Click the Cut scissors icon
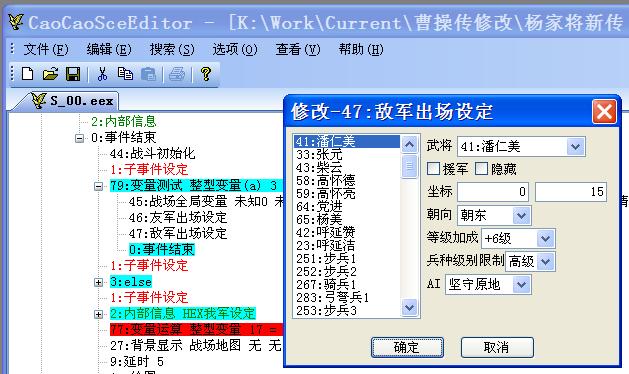 tap(102, 74)
